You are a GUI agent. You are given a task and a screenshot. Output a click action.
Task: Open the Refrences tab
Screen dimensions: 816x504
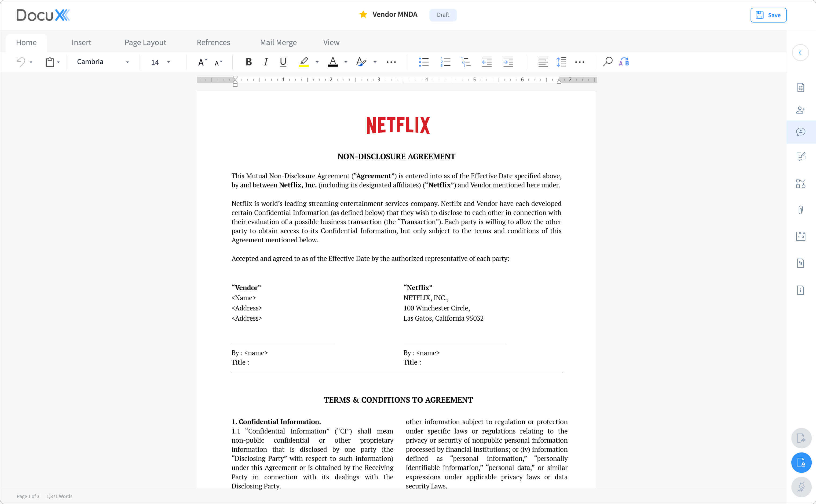[x=214, y=43]
